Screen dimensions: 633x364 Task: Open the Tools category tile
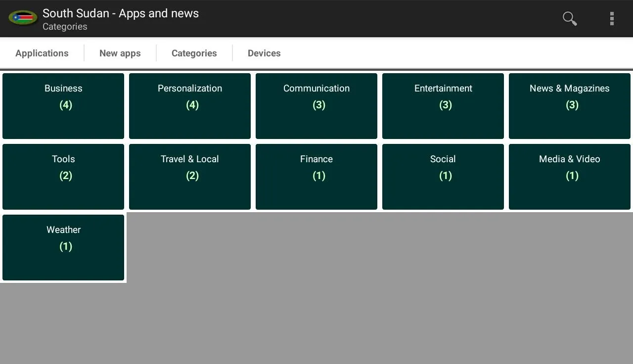[x=63, y=177]
